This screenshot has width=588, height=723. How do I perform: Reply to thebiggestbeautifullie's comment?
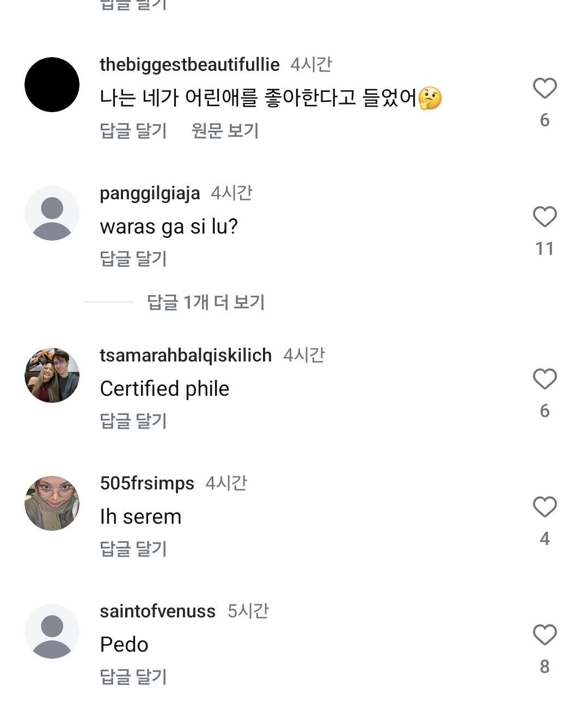133,131
